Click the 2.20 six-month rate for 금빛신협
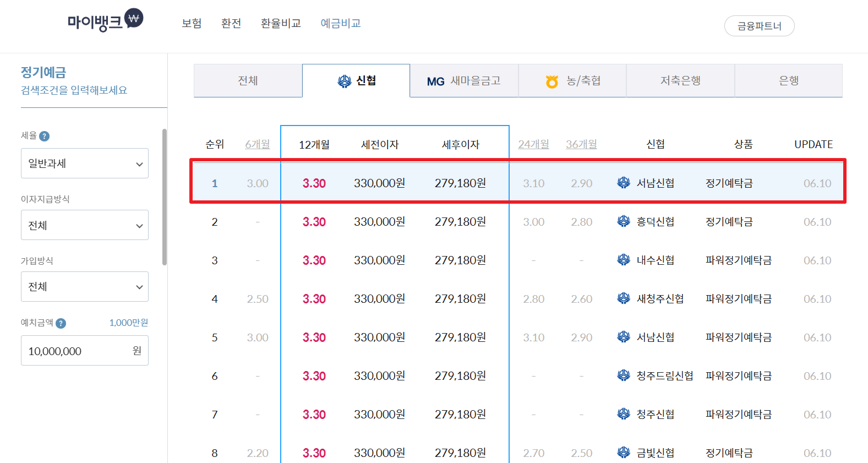The height and width of the screenshot is (463, 868). coord(258,453)
